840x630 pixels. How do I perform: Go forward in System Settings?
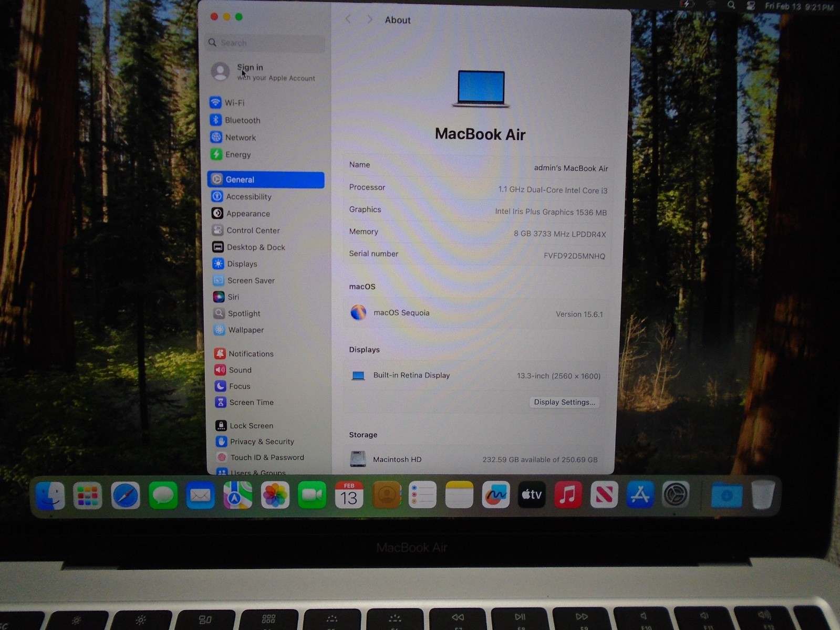pos(370,19)
